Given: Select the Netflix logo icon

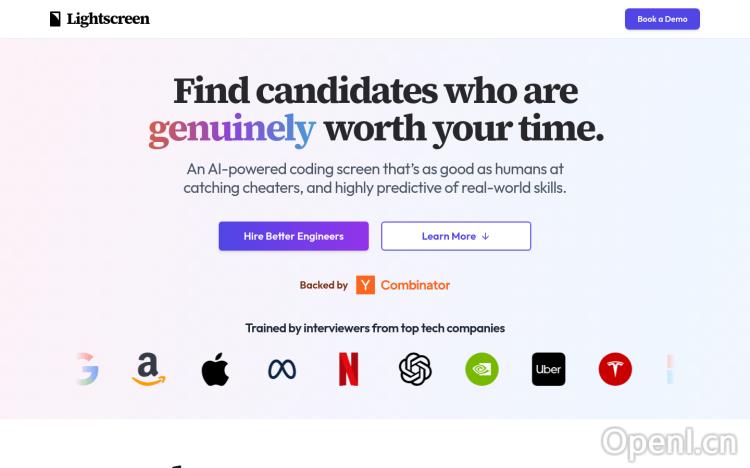Looking at the screenshot, I should (x=348, y=369).
